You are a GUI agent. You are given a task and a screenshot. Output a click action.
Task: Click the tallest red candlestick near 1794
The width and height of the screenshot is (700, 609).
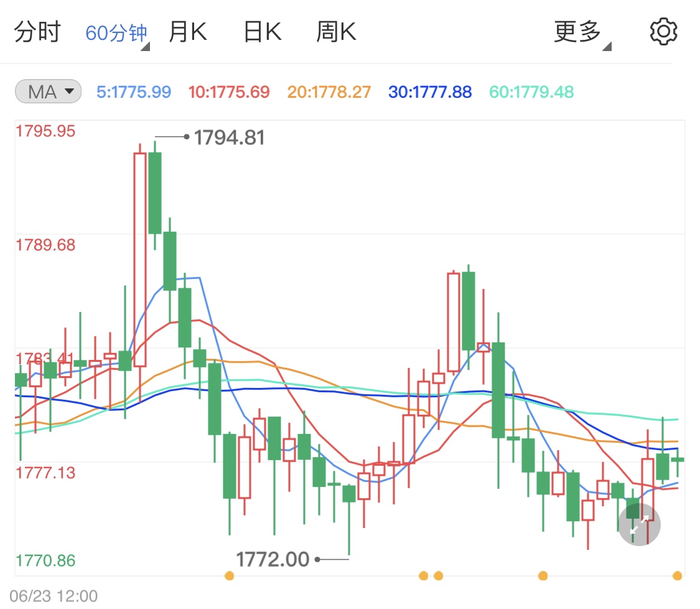click(140, 260)
